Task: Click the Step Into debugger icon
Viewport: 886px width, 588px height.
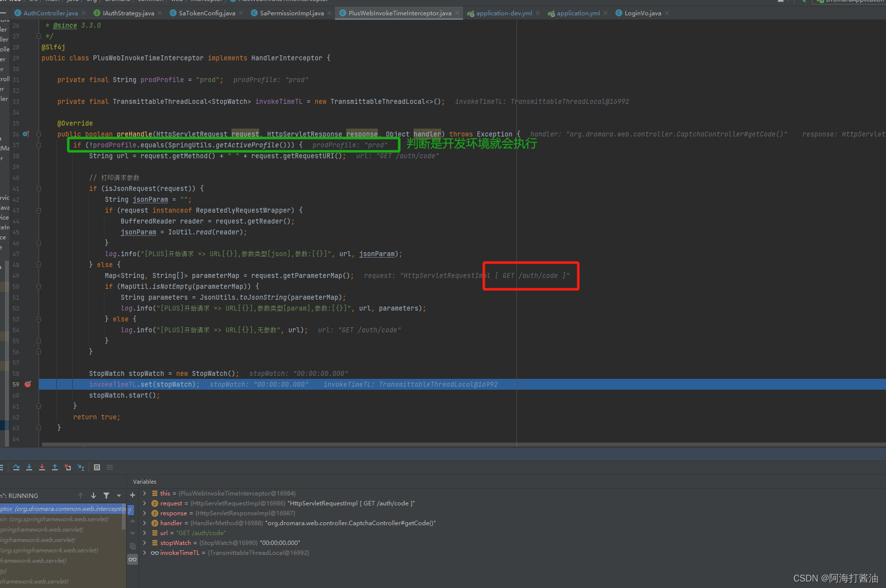Action: coord(29,467)
